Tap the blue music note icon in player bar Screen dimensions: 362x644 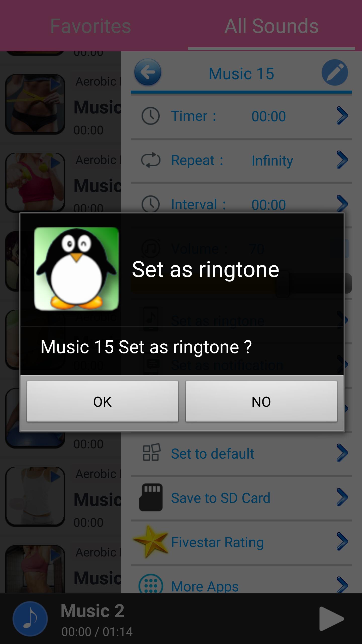click(30, 619)
